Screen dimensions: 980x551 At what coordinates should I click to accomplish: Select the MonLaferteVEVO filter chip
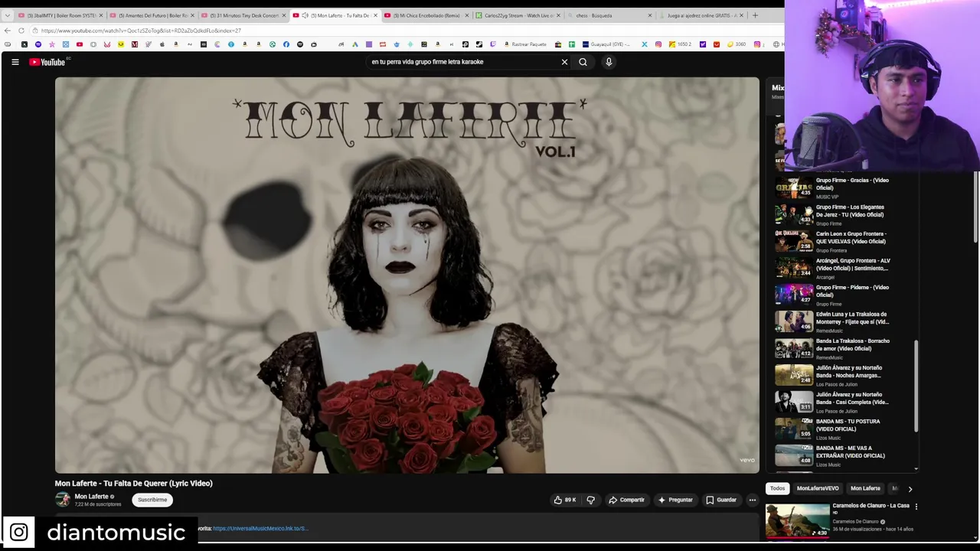point(817,488)
